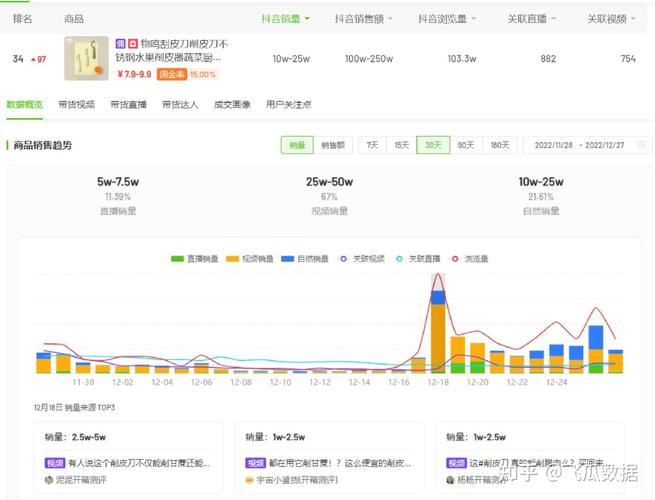655x500 pixels.
Task: Open 抖音浏览量 column sort dropdown
Action: tap(474, 19)
